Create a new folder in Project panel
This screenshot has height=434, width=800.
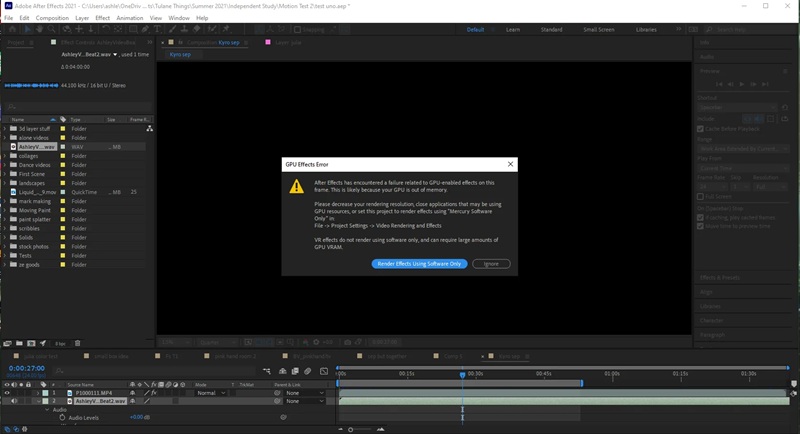click(x=19, y=343)
